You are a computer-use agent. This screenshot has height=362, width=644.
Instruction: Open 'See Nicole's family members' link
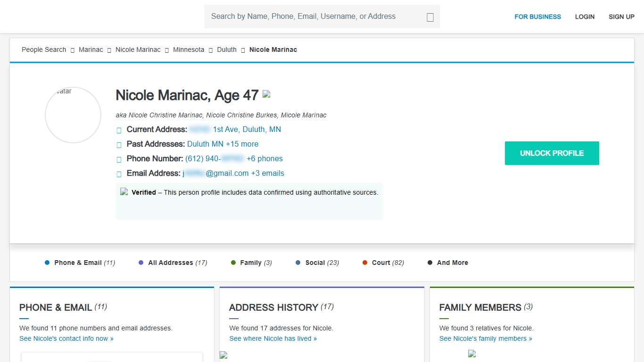tap(486, 338)
